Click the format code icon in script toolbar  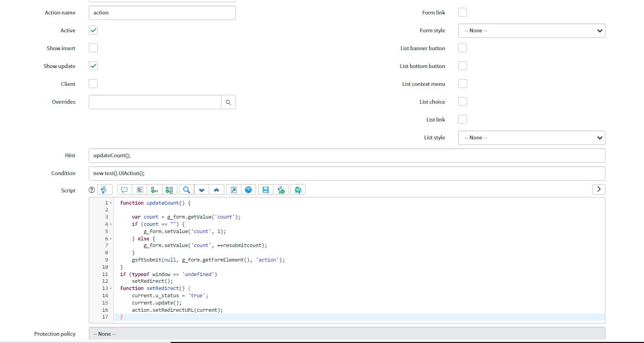pyautogui.click(x=140, y=190)
